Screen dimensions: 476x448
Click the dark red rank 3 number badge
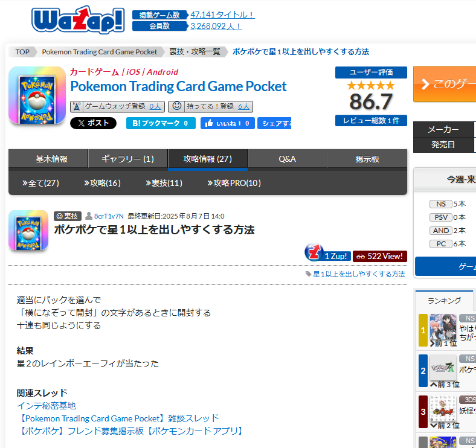click(x=423, y=412)
